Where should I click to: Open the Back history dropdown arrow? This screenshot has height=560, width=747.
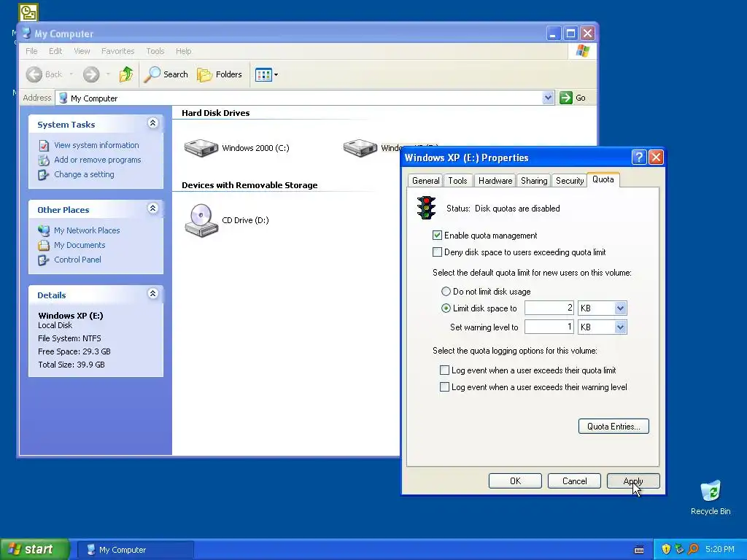point(71,74)
